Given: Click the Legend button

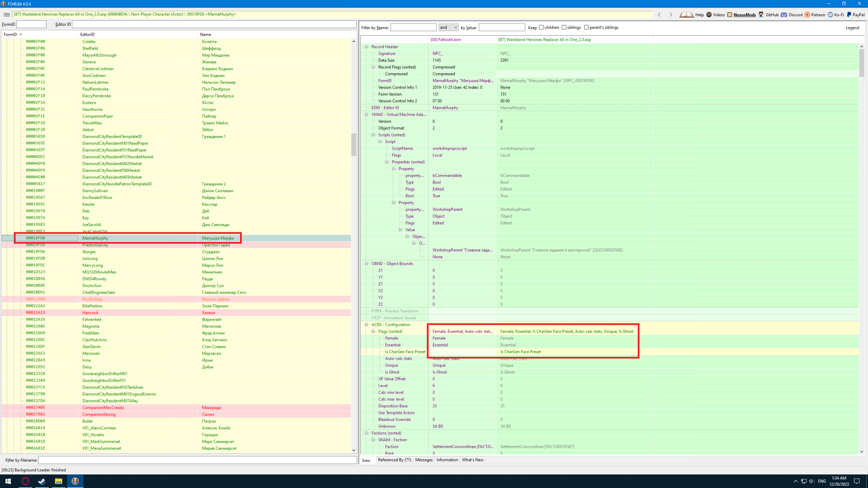Looking at the screenshot, I should (x=852, y=28).
